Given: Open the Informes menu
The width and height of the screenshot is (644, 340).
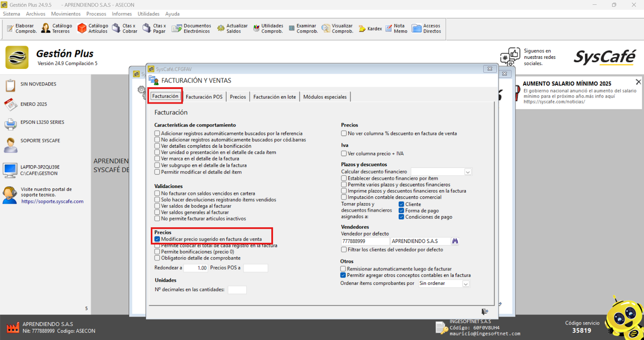Looking at the screenshot, I should coord(122,14).
